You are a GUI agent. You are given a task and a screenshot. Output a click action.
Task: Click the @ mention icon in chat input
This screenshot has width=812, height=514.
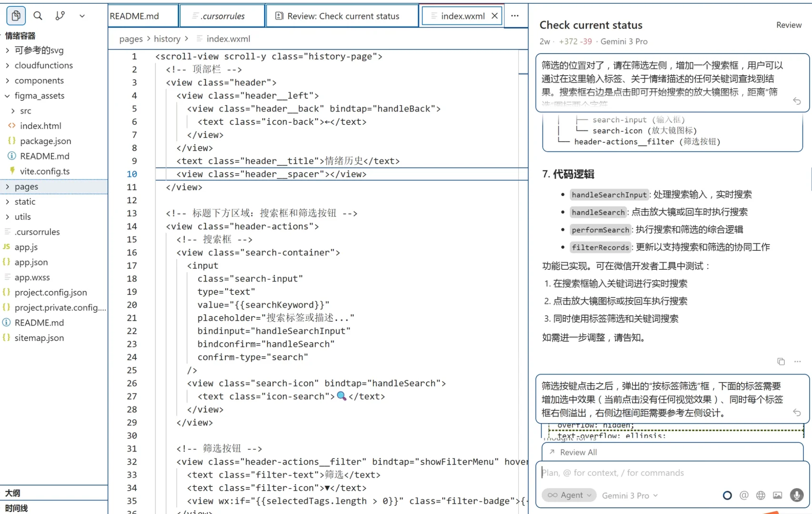click(x=744, y=495)
